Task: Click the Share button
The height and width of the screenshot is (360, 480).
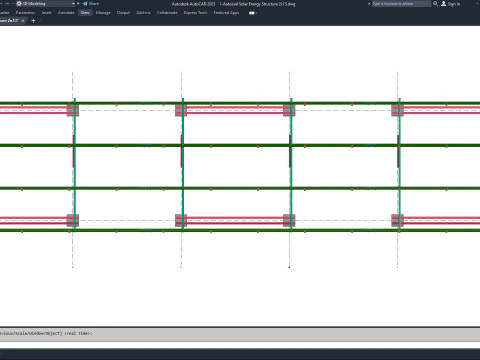Action: click(x=91, y=4)
